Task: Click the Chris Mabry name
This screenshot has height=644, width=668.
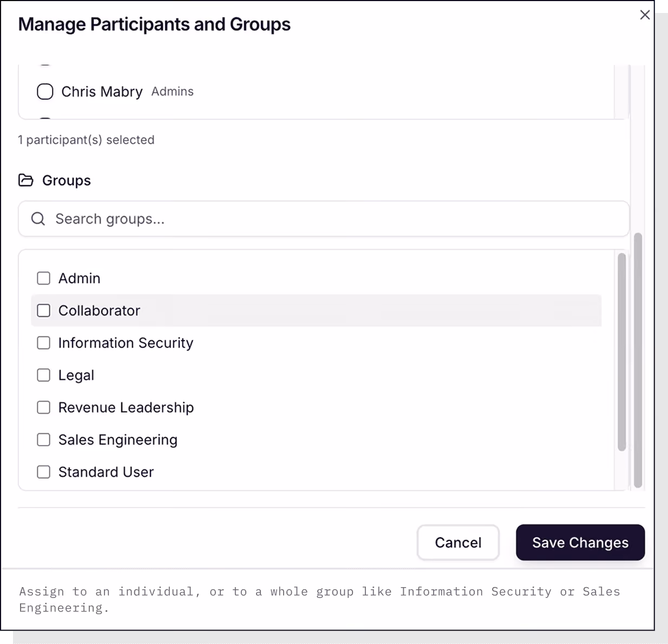Action: [x=102, y=92]
